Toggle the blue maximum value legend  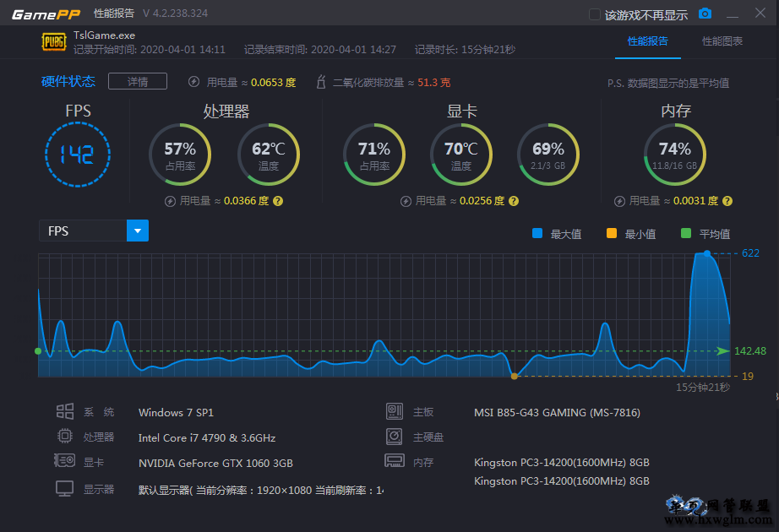click(x=537, y=234)
